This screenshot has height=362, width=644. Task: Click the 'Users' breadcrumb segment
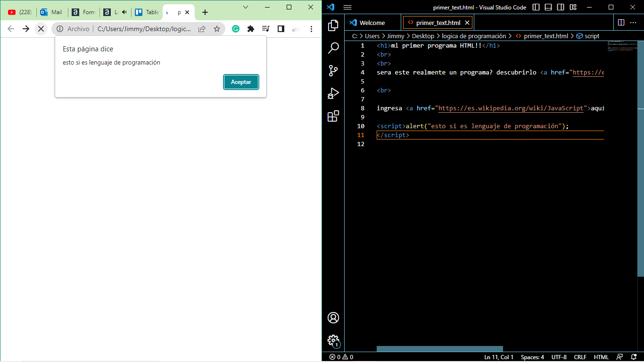click(x=372, y=36)
